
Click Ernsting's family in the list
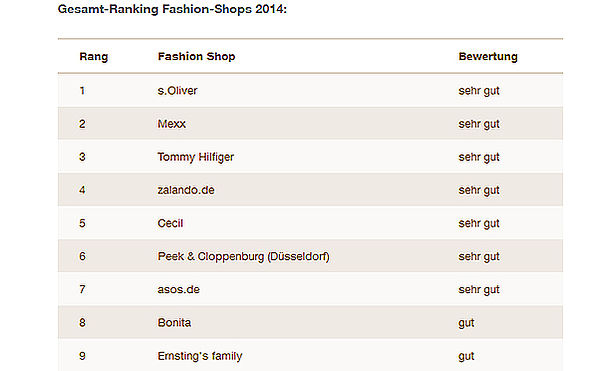pyautogui.click(x=200, y=356)
